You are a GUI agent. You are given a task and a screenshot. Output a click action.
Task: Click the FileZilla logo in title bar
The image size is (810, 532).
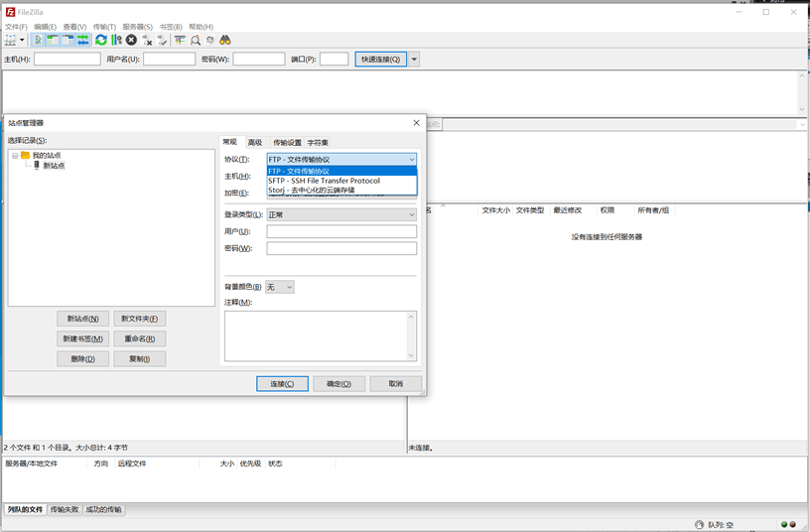10,12
